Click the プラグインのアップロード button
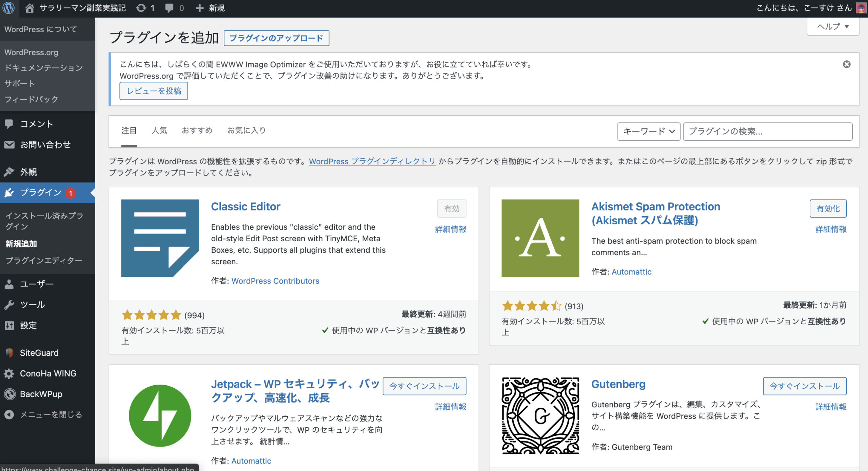 coord(276,38)
